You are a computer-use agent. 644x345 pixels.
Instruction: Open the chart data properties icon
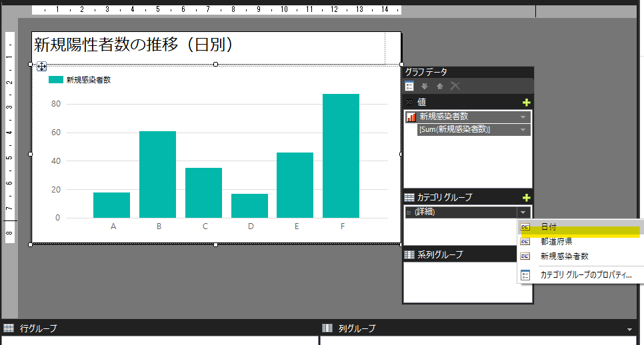click(x=410, y=86)
